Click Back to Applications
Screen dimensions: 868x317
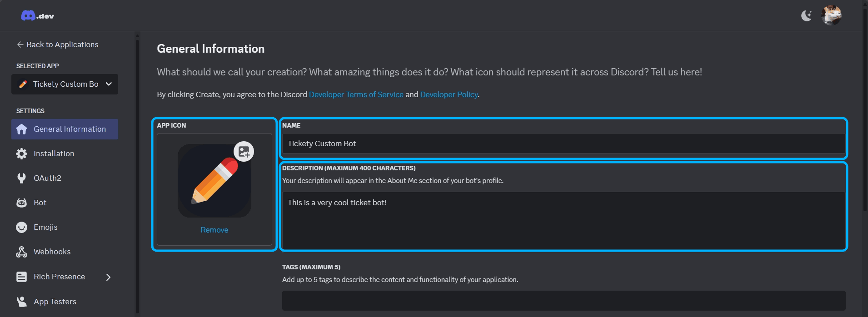coord(58,44)
